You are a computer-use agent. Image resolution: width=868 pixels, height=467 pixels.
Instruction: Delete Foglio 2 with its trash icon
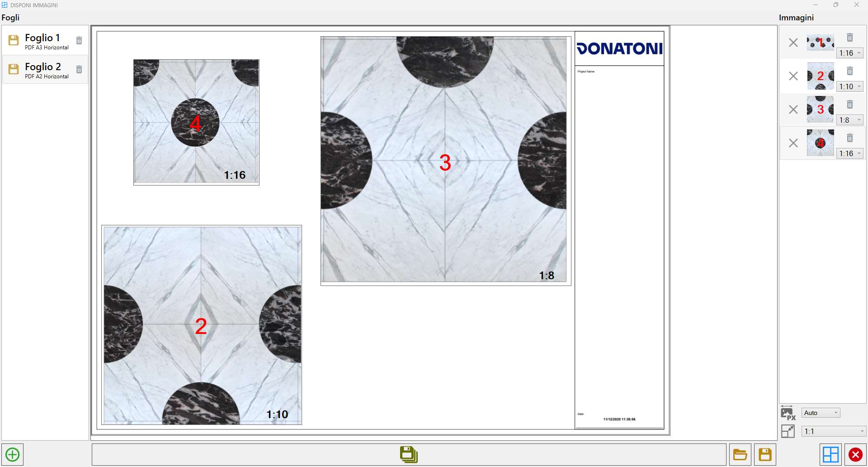(x=79, y=69)
